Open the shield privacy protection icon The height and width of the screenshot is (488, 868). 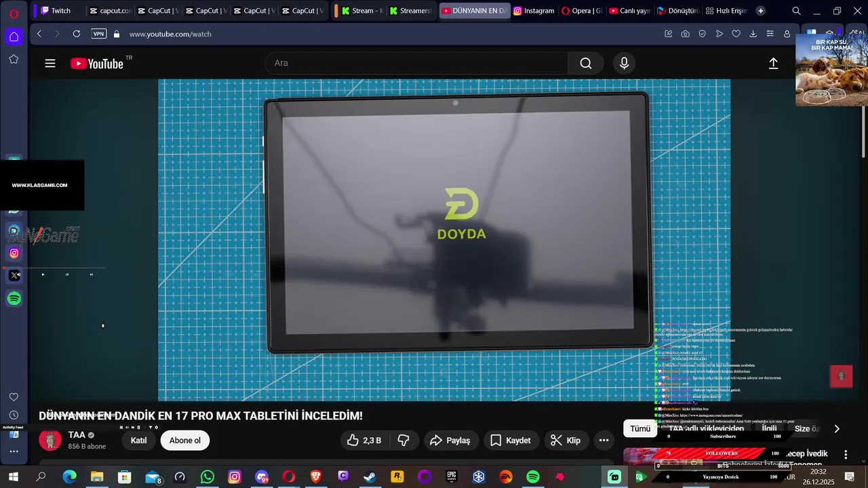(x=703, y=34)
